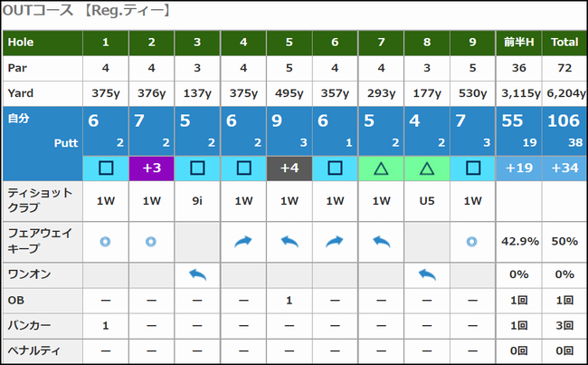Viewport: 588px width, 365px height.
Task: Click the 前半H column header
Action: (518, 43)
